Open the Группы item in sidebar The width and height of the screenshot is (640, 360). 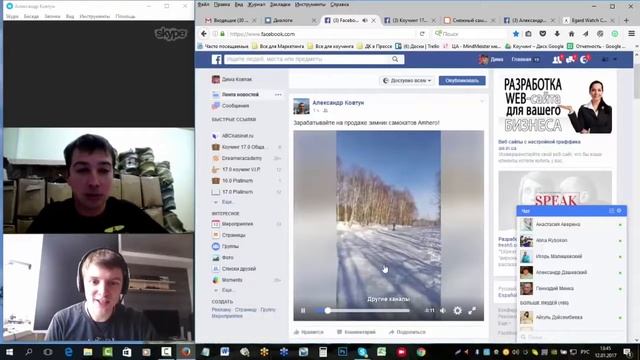(230, 247)
